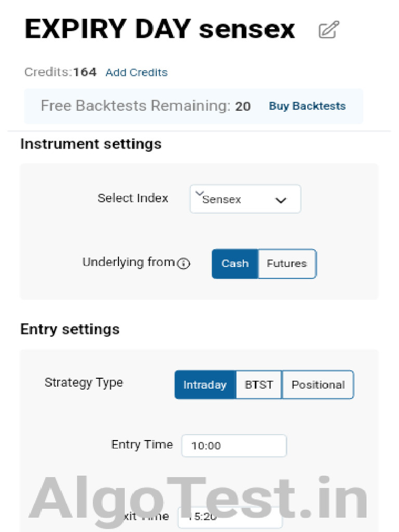
Task: Click the Buy Backtests link
Action: point(307,106)
